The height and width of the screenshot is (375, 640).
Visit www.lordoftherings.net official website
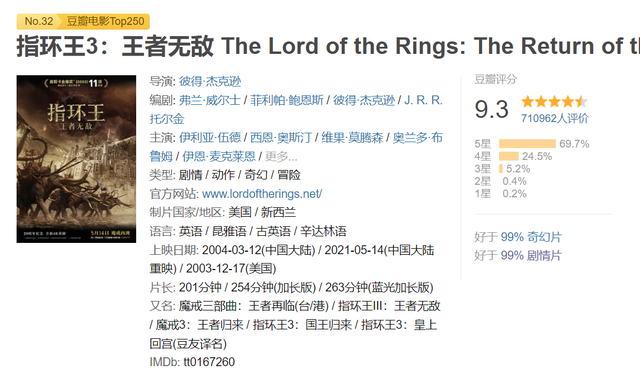[x=262, y=193]
